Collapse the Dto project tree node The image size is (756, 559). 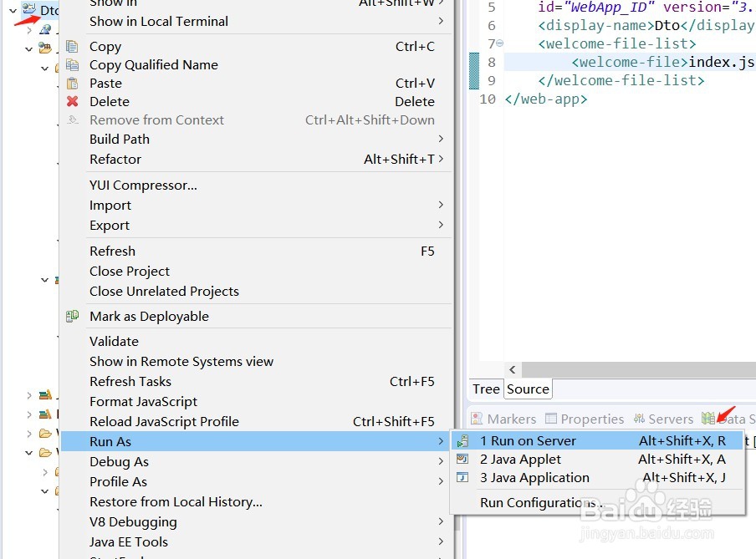[13, 10]
